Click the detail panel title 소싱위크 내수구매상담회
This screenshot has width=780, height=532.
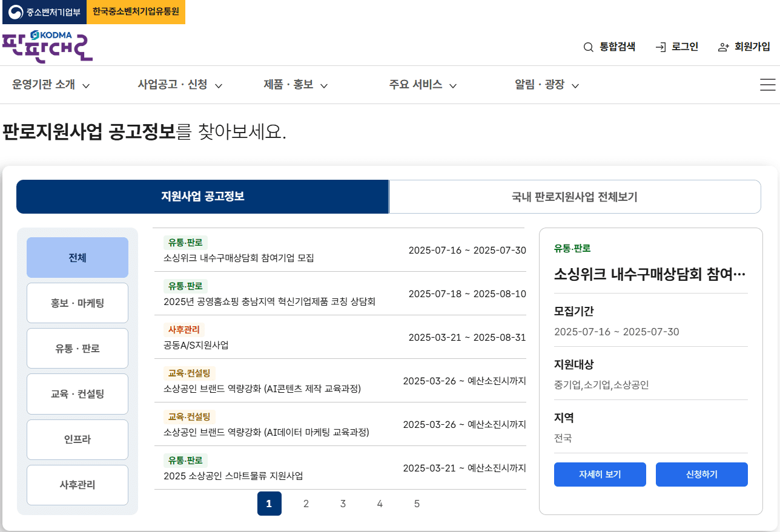click(x=650, y=274)
